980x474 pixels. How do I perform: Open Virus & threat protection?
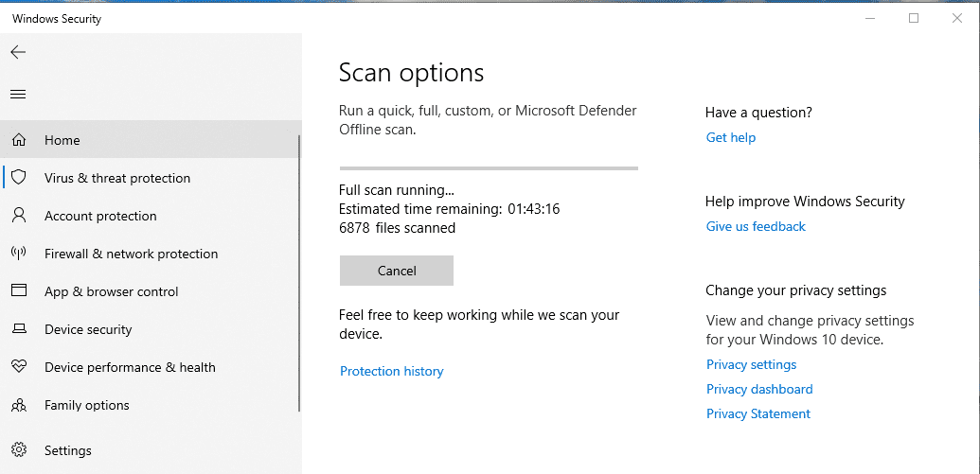(150, 178)
